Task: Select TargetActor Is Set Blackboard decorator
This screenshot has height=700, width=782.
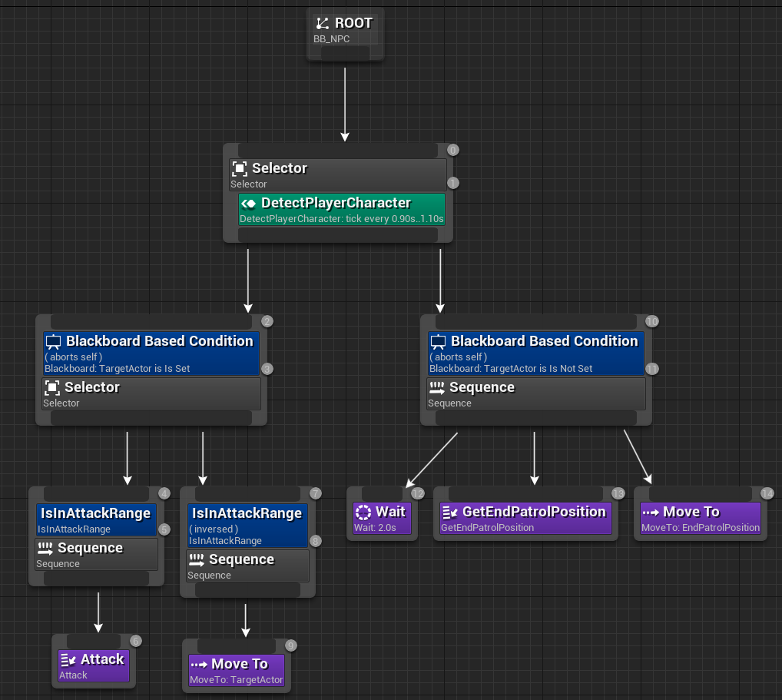Action: [x=151, y=353]
